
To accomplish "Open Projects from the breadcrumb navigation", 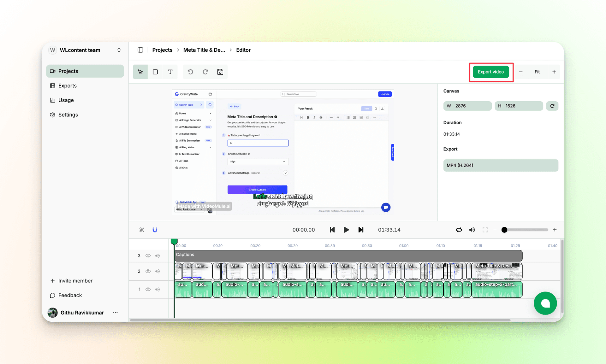I will (162, 50).
